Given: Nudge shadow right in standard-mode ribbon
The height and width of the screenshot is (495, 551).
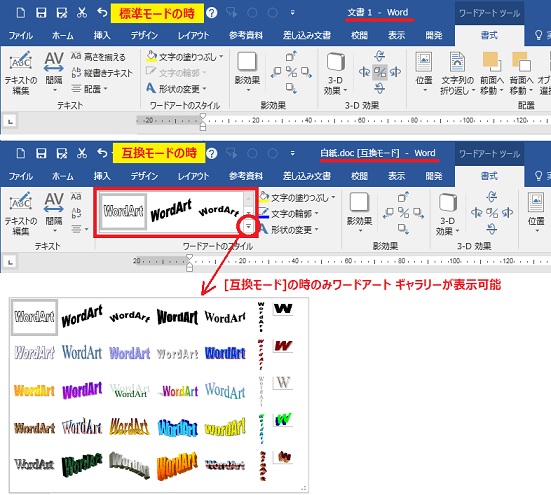Looking at the screenshot, I should point(306,72).
